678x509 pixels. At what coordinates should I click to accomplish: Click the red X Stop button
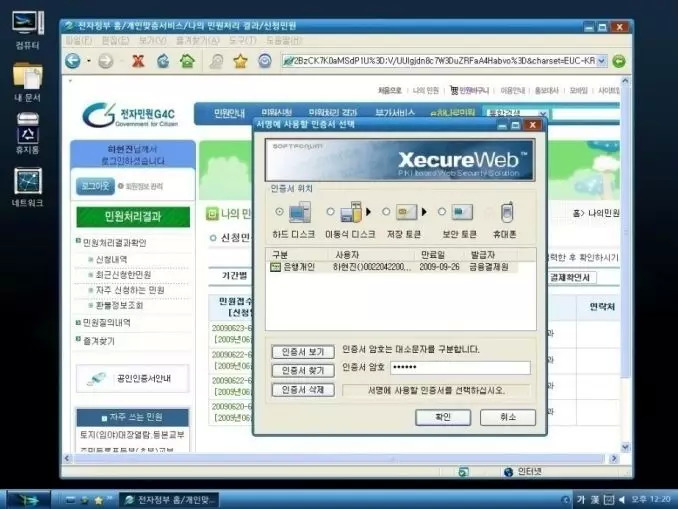138,61
